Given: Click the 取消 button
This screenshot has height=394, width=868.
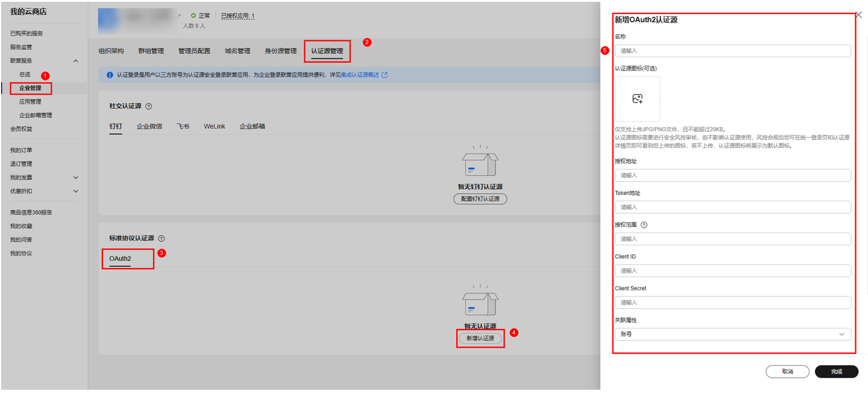Looking at the screenshot, I should click(787, 372).
